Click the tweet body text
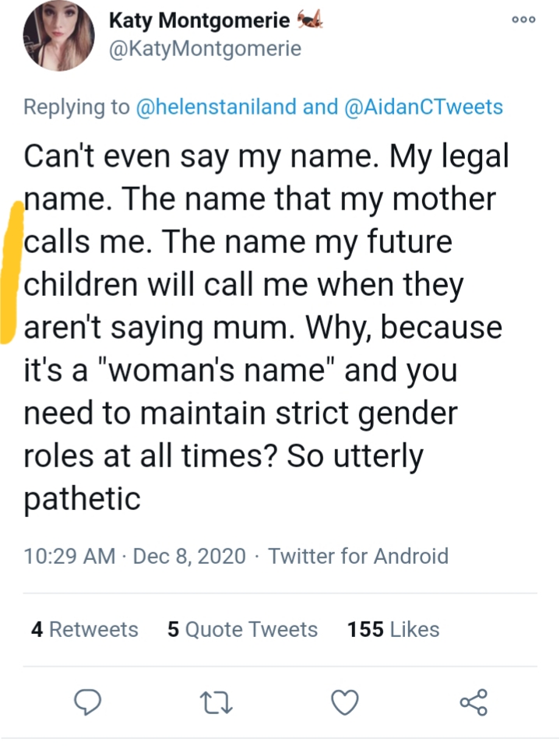Image resolution: width=560 pixels, height=746 pixels. [x=266, y=327]
